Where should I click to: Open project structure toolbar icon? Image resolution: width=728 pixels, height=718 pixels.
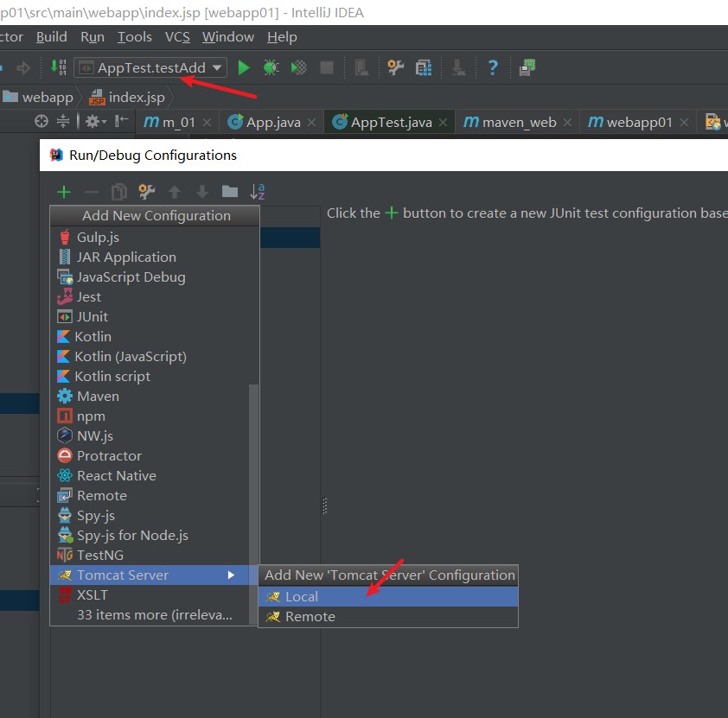(x=424, y=67)
